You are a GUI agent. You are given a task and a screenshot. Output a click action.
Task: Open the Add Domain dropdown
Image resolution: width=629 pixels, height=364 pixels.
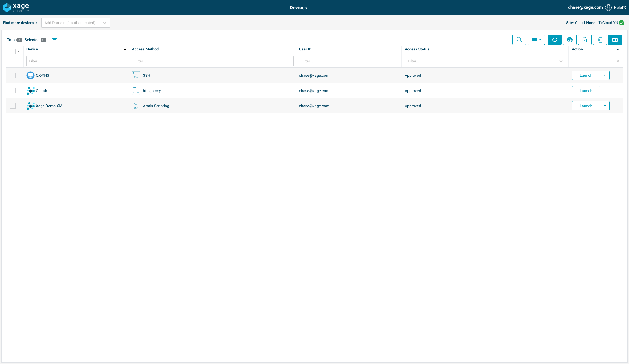click(75, 23)
